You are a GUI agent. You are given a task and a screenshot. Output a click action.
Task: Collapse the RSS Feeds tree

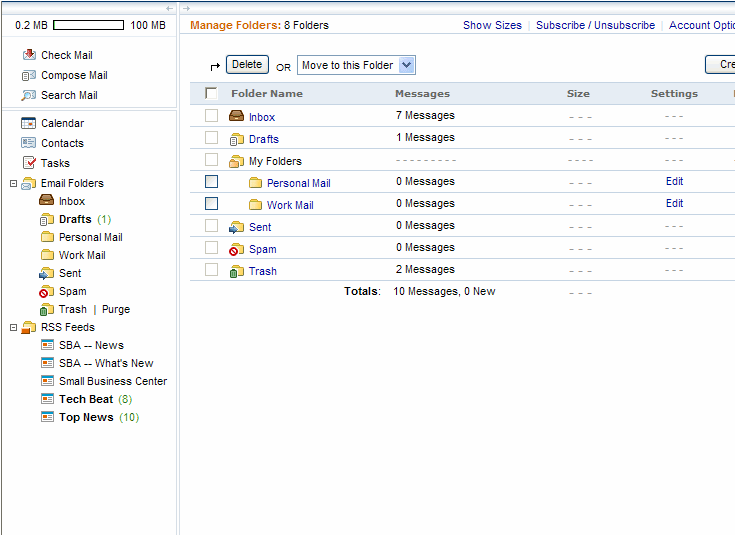[13, 327]
